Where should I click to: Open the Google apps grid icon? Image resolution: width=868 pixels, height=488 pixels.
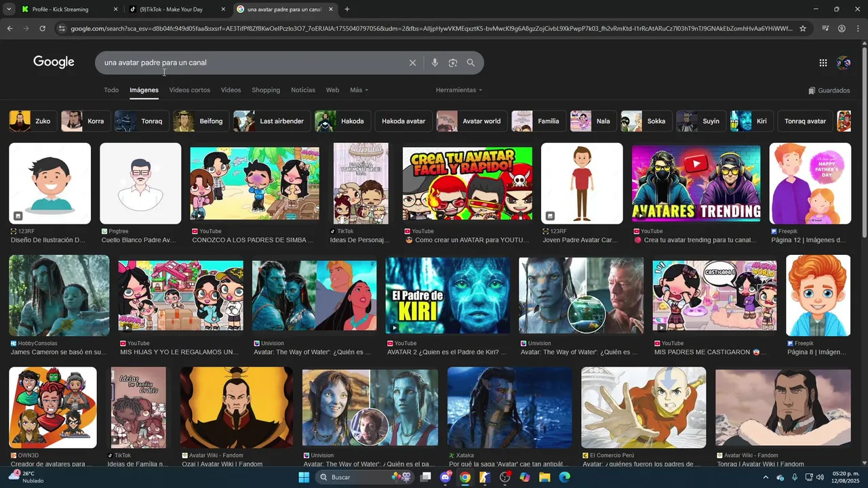tap(823, 63)
